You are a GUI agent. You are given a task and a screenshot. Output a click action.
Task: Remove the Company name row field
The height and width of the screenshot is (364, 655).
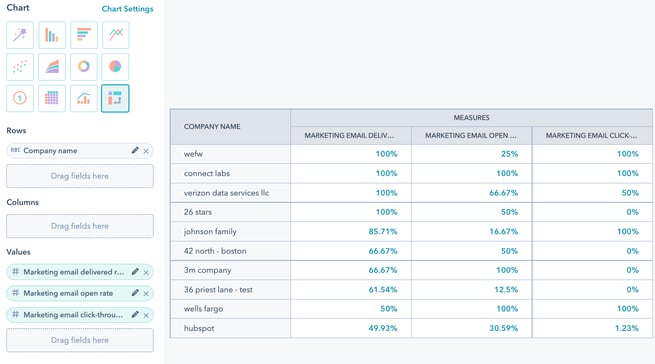[x=146, y=151]
